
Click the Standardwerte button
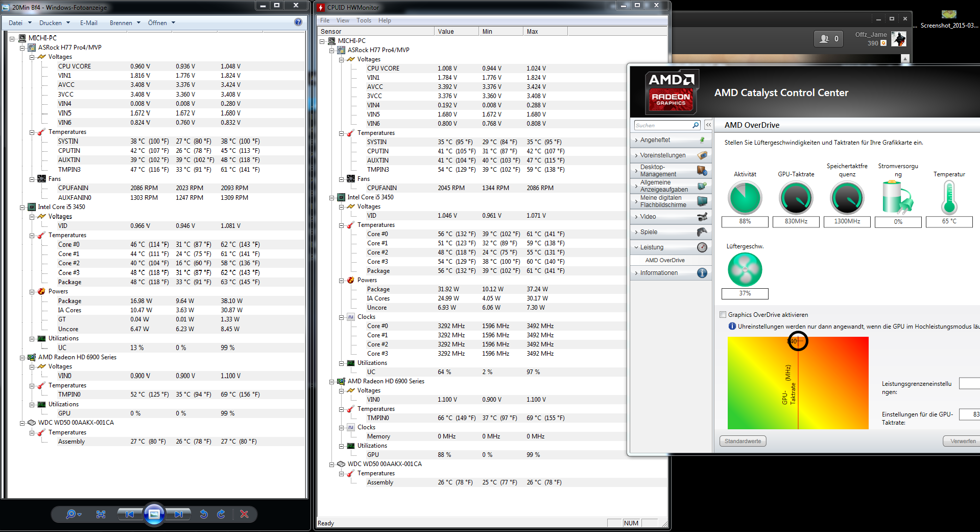[743, 441]
